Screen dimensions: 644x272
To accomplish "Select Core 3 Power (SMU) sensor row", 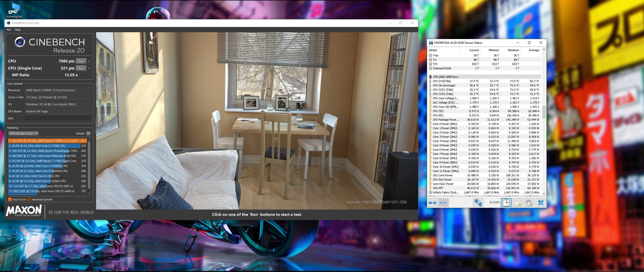I will point(484,137).
